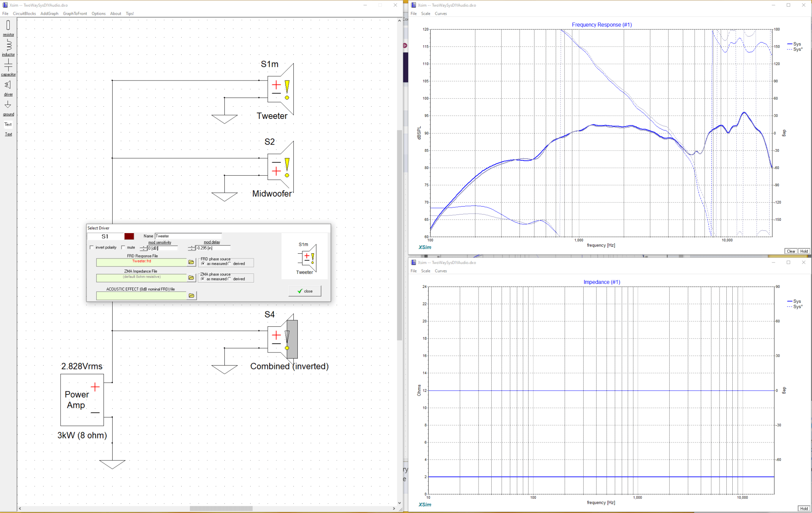Enable the mute checkbox
The height and width of the screenshot is (513, 812).
[123, 247]
